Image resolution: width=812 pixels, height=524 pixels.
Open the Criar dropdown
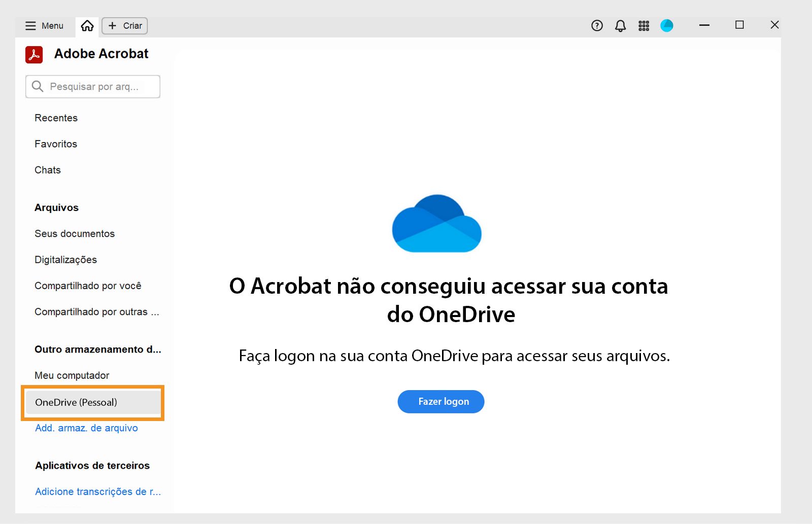click(124, 25)
